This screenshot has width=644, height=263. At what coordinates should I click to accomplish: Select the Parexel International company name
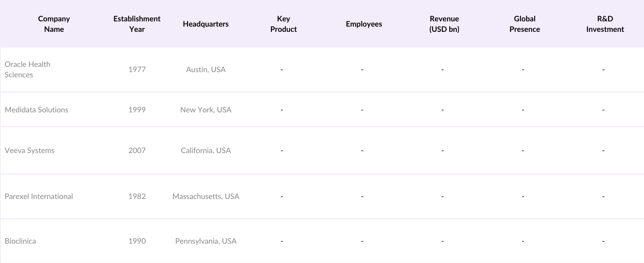coord(39,196)
